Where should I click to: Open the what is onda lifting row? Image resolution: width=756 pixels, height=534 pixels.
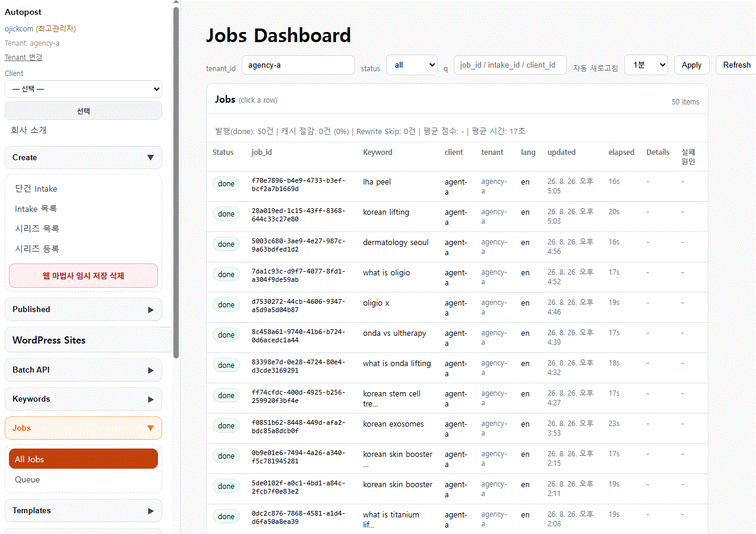[x=457, y=368]
